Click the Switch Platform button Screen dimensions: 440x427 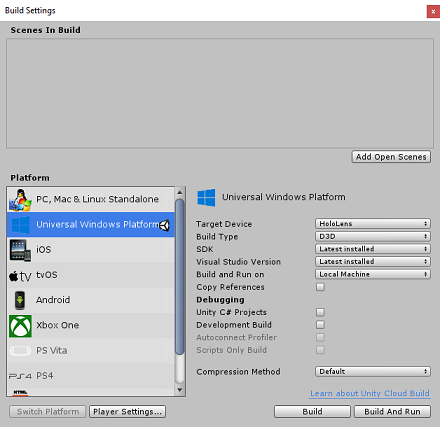tap(48, 412)
